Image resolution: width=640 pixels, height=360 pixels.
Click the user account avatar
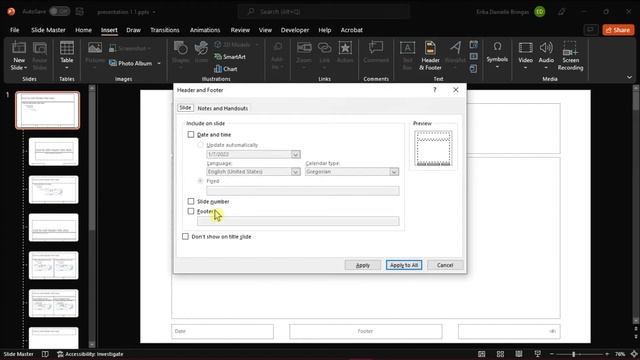click(x=540, y=12)
